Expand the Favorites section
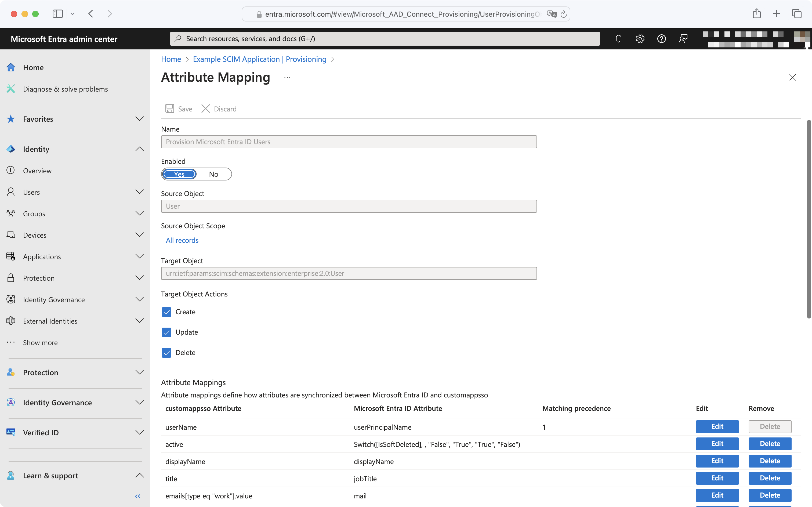Image resolution: width=812 pixels, height=507 pixels. [x=139, y=119]
